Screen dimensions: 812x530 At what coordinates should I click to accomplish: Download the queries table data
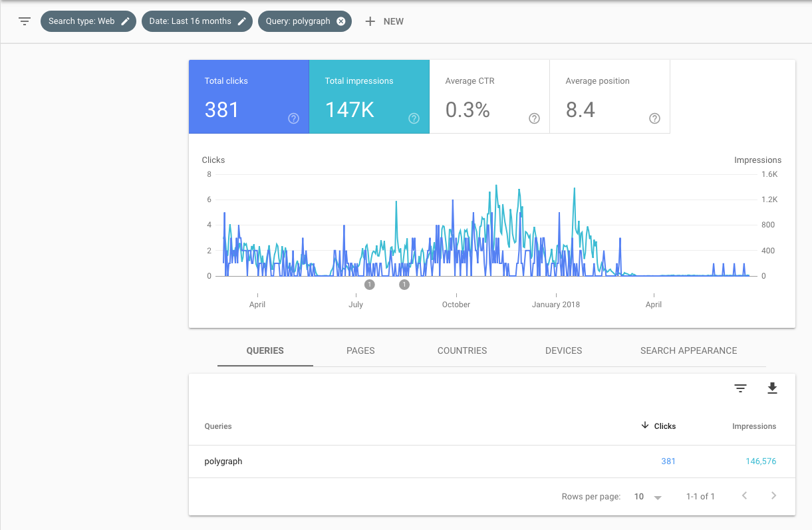coord(772,388)
